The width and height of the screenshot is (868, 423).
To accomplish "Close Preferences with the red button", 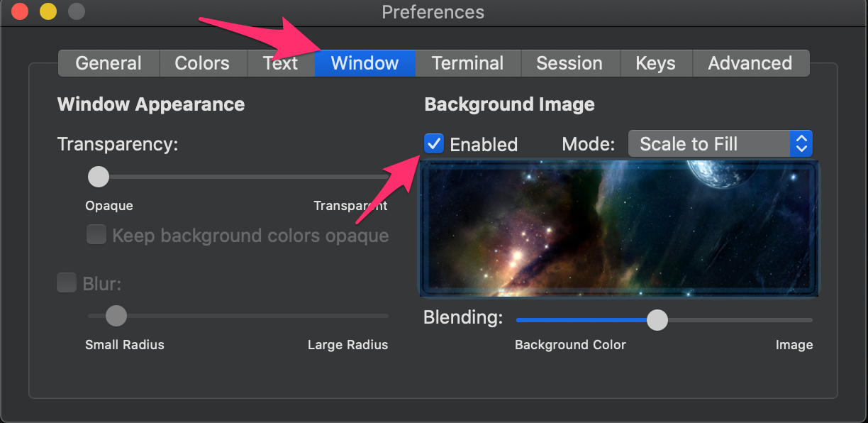I will point(21,12).
